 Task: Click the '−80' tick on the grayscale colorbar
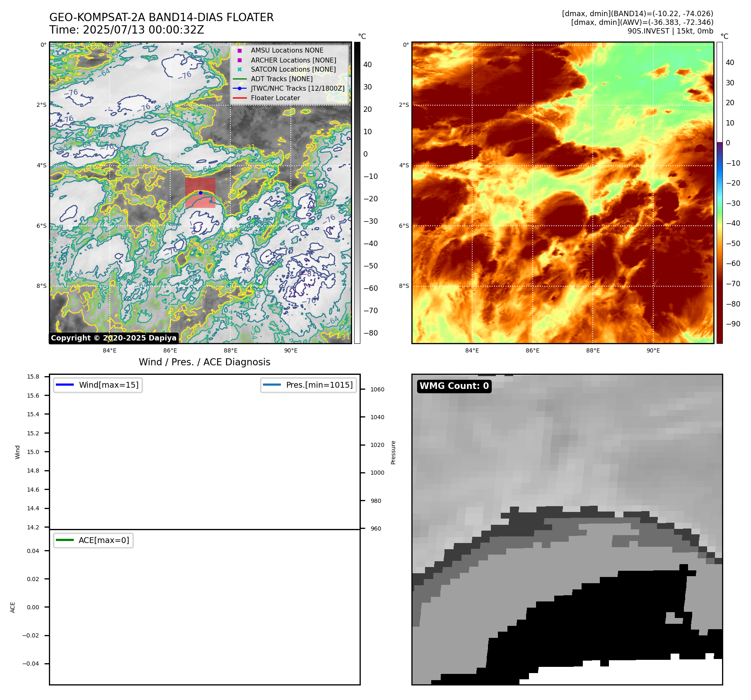click(371, 333)
